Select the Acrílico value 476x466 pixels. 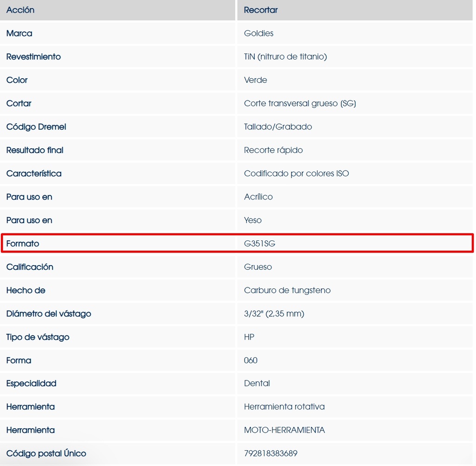click(258, 197)
